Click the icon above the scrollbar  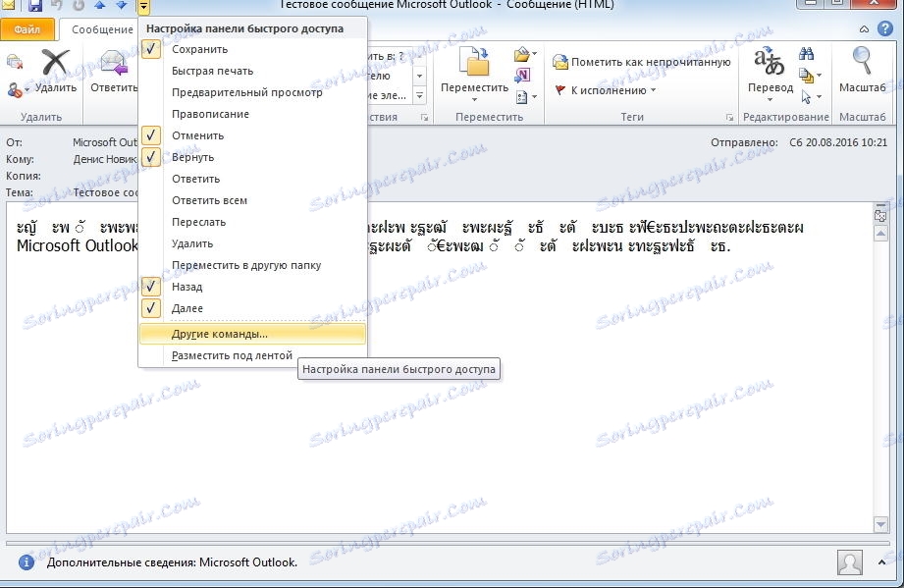point(880,215)
